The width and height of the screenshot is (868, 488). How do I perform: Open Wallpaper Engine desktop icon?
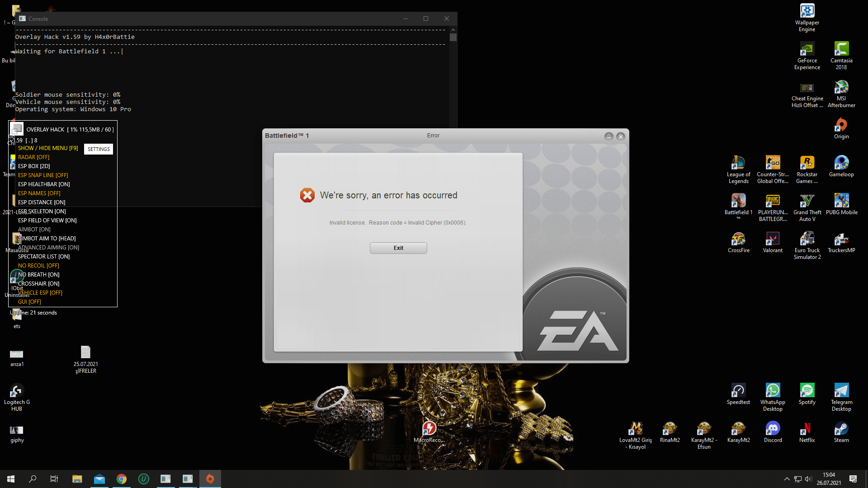(x=807, y=18)
